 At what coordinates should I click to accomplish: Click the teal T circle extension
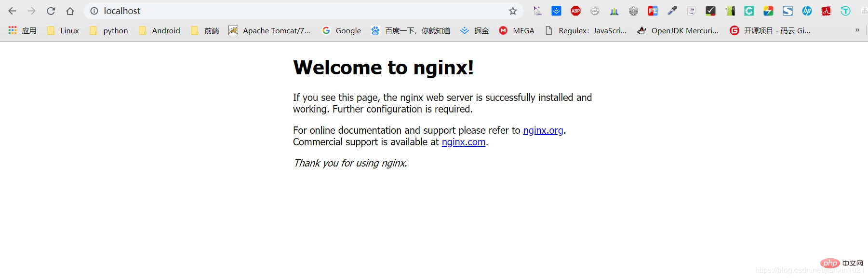coord(846,11)
